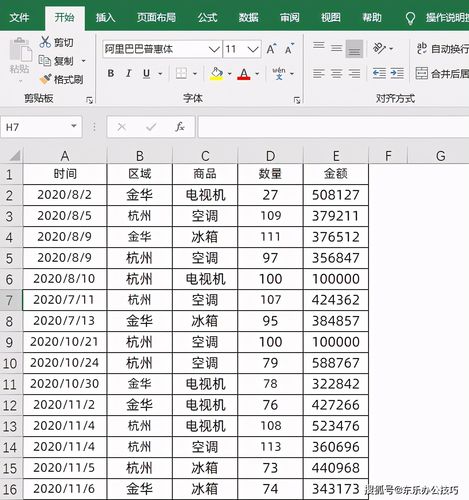The image size is (469, 500).
Task: Open the font size dropdown showing 11
Action: pos(253,50)
